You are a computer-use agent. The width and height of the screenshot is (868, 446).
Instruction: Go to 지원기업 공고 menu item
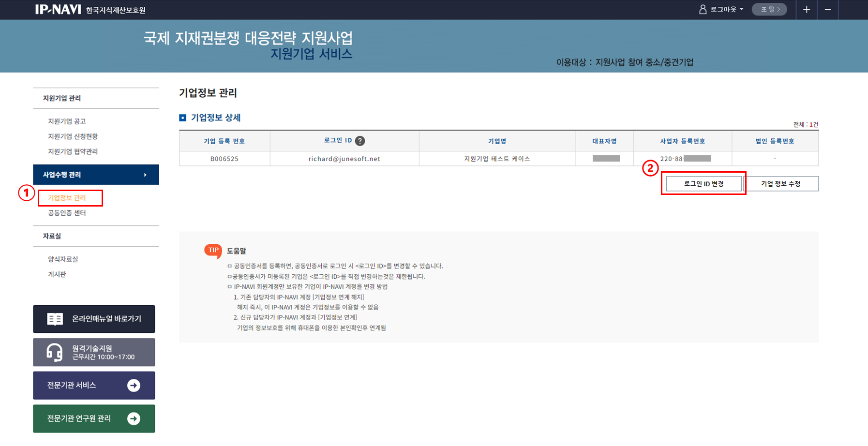coord(67,121)
